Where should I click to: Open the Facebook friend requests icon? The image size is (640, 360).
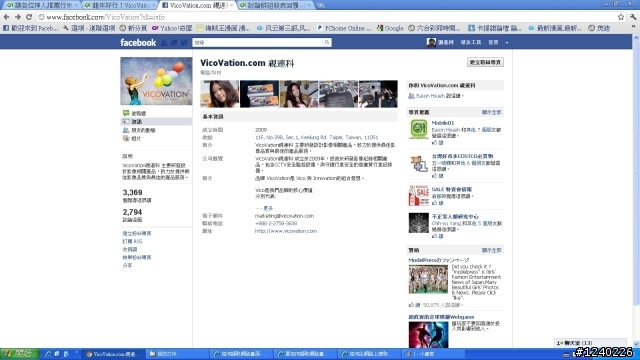click(164, 42)
